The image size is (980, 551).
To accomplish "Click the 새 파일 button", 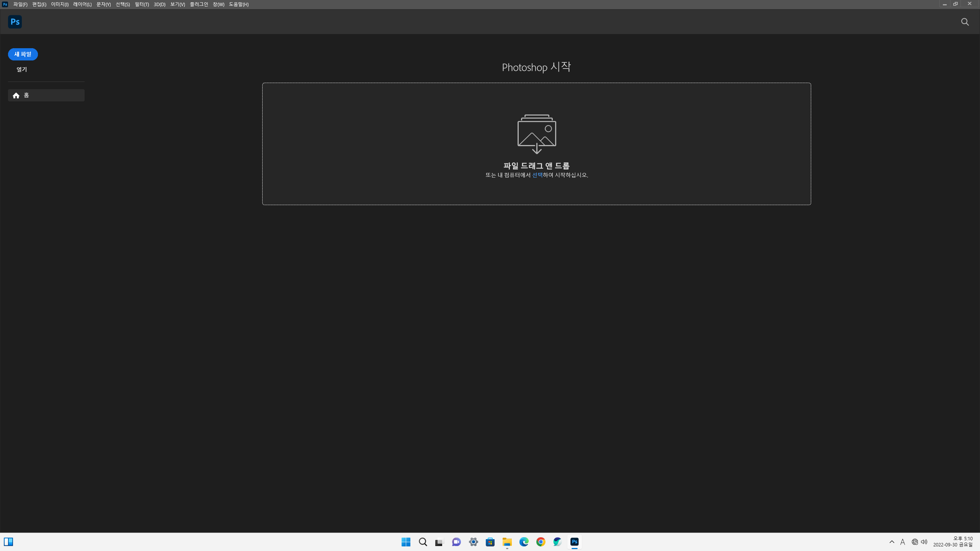I will click(x=23, y=54).
